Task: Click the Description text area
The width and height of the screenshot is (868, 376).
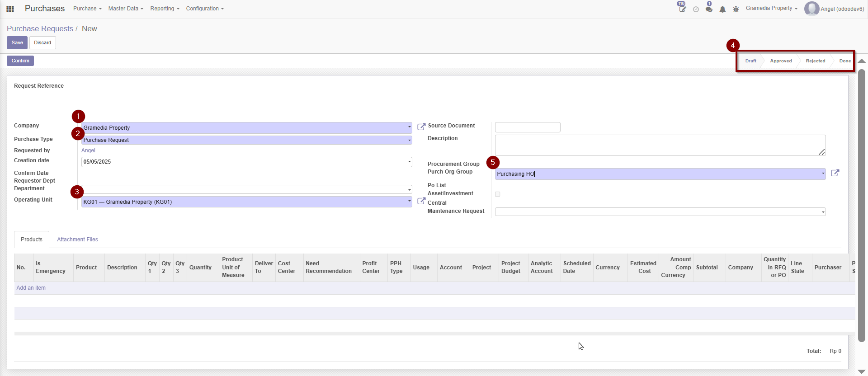Action: click(660, 145)
